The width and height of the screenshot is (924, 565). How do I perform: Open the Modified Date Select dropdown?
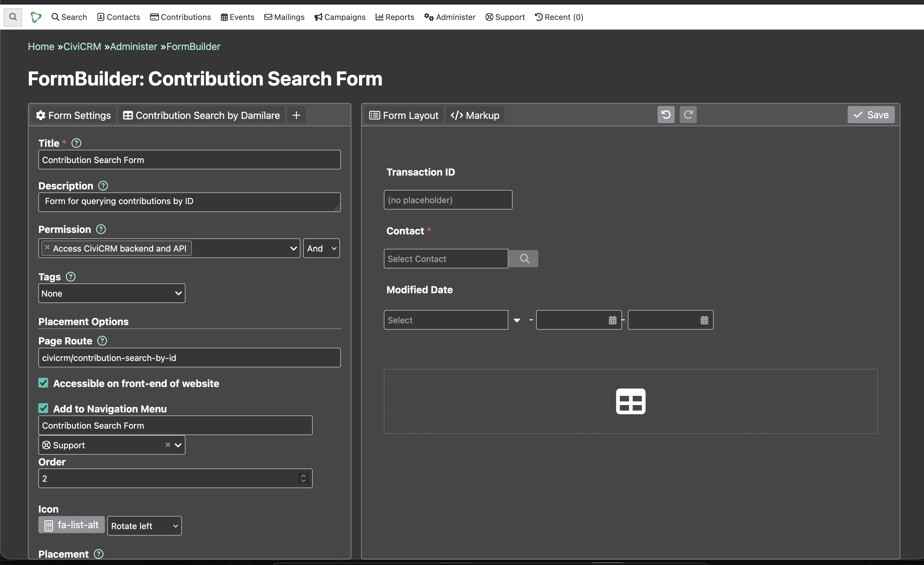tap(446, 320)
